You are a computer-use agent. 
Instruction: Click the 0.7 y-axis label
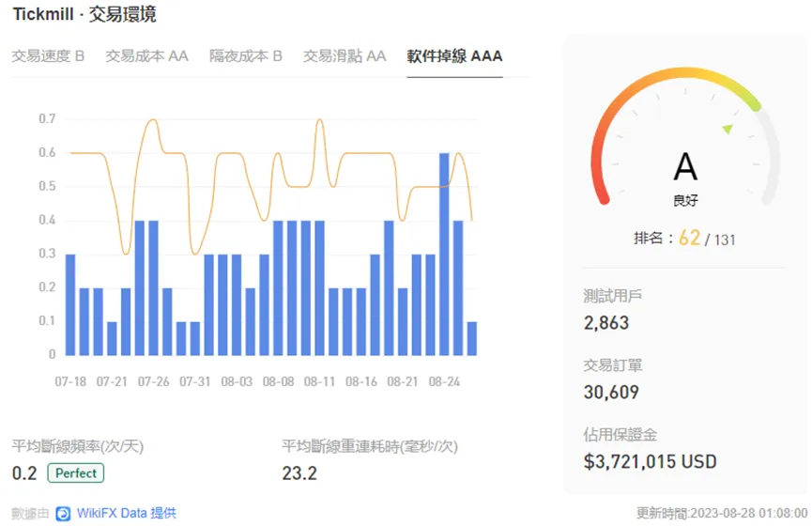[47, 119]
